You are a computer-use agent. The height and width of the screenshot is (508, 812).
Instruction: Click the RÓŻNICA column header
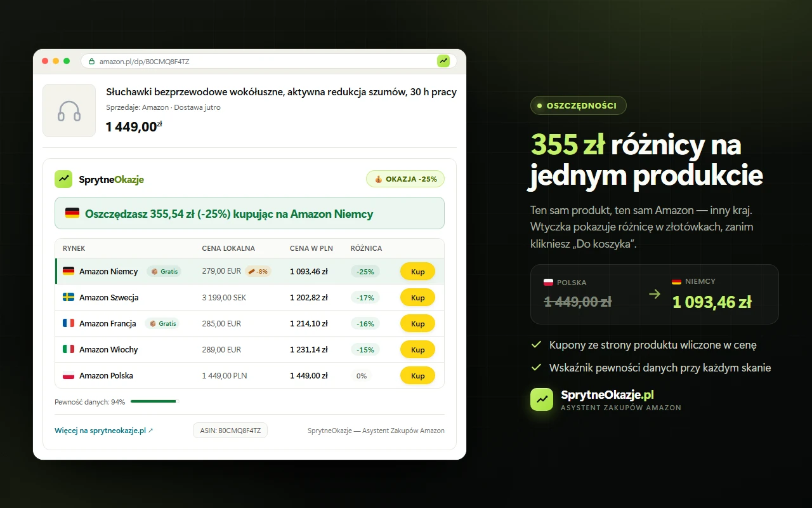pos(367,248)
